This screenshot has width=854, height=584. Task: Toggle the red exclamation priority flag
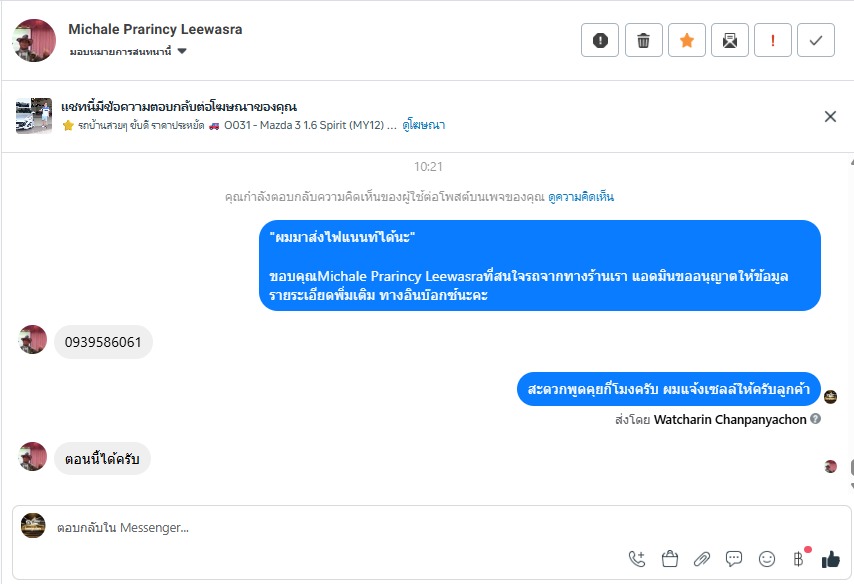coord(773,40)
